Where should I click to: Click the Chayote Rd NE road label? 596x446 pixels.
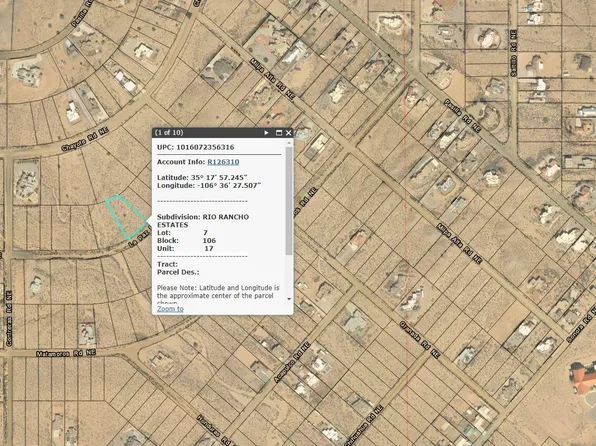[85, 140]
